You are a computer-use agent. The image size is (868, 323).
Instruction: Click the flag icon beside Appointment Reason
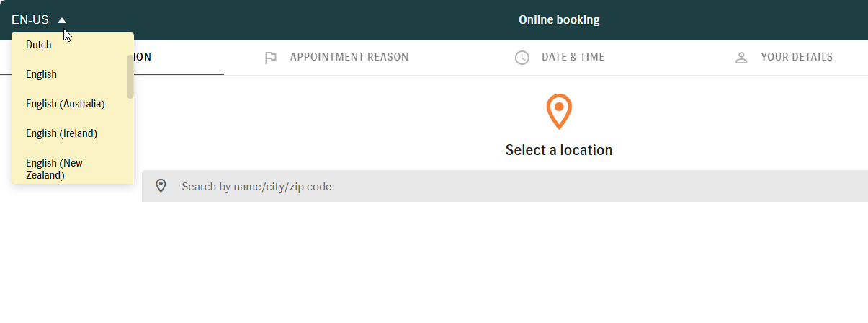tap(271, 58)
